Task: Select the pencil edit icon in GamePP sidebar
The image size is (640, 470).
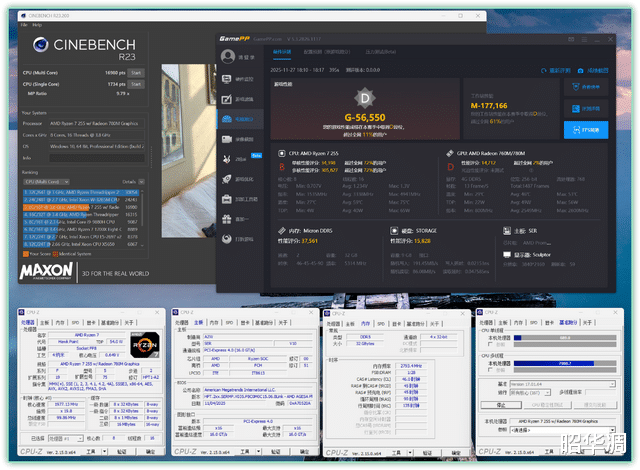Action: point(227,99)
